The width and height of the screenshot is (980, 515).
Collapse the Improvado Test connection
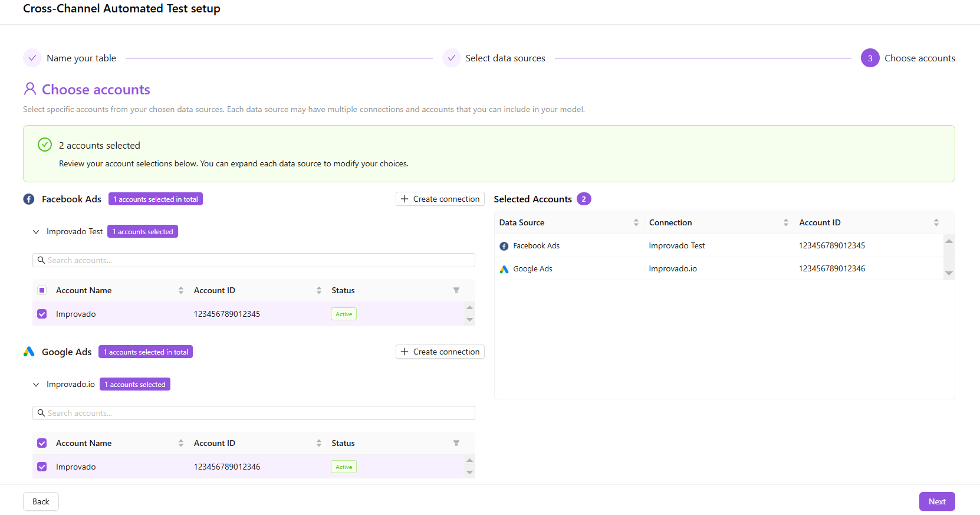pyautogui.click(x=36, y=232)
